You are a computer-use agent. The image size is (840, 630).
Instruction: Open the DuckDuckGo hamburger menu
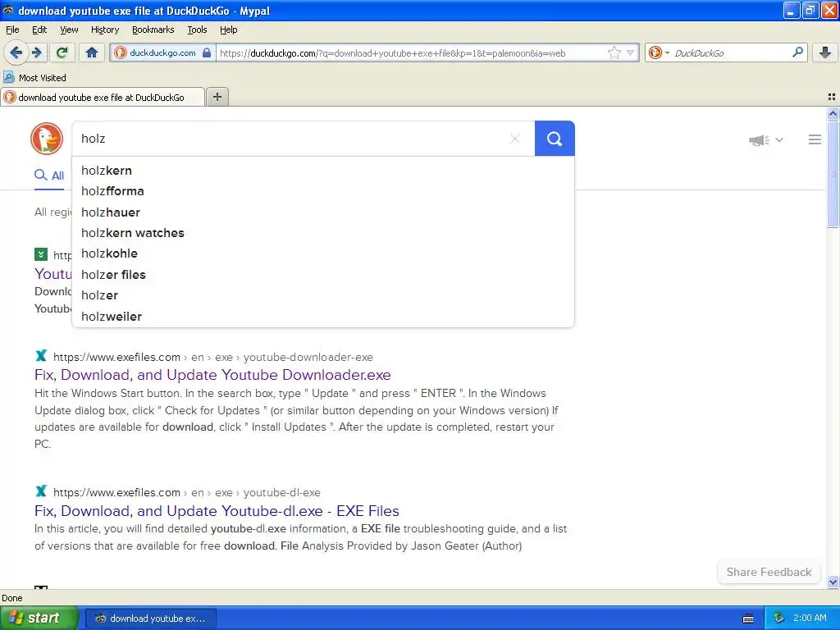point(815,139)
